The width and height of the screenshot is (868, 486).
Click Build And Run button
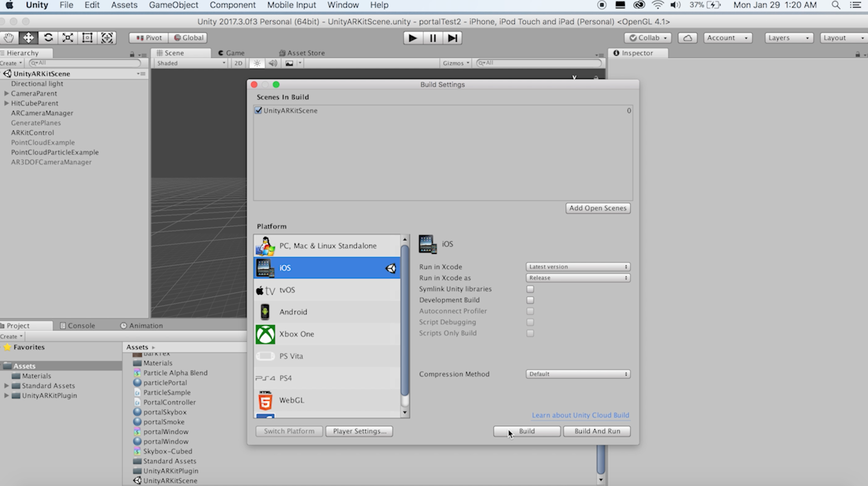tap(596, 431)
